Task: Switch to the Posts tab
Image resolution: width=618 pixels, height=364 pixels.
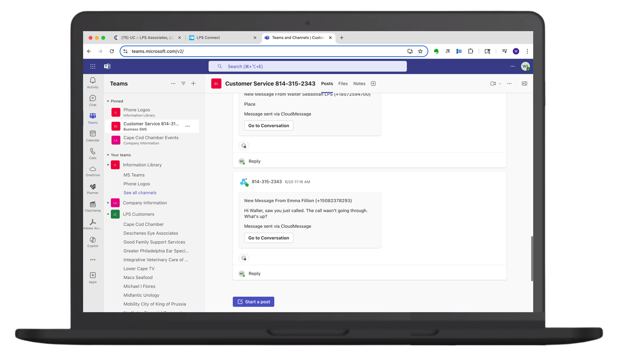Action: [x=327, y=83]
